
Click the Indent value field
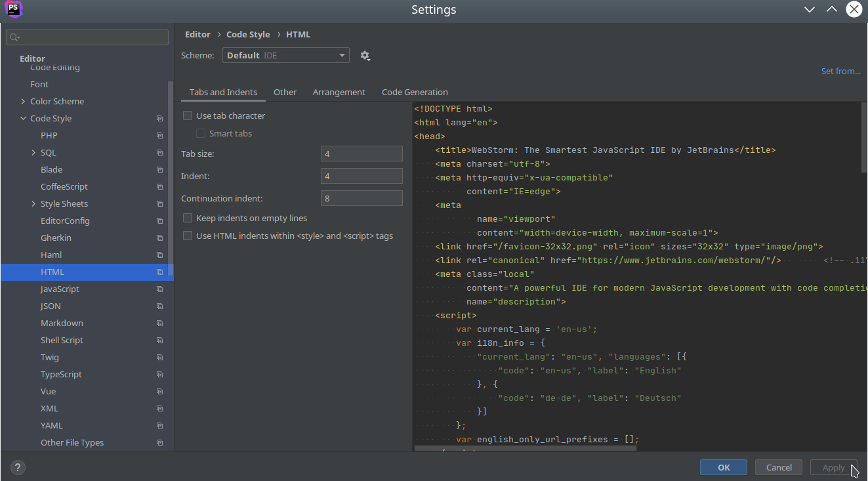point(362,176)
